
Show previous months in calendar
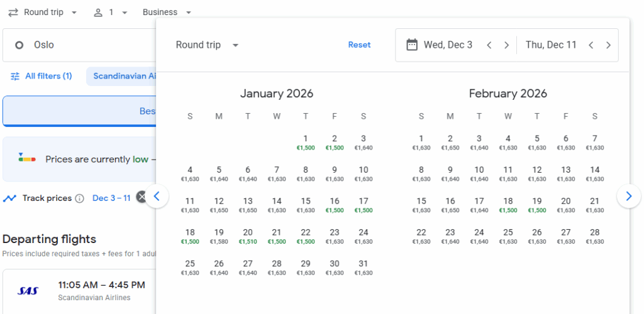[x=157, y=196]
